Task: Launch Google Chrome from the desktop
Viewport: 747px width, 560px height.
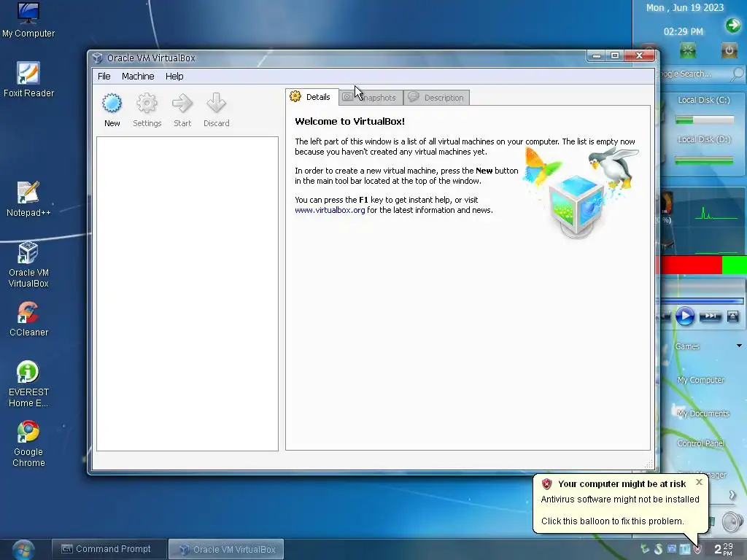Action: coord(28,444)
